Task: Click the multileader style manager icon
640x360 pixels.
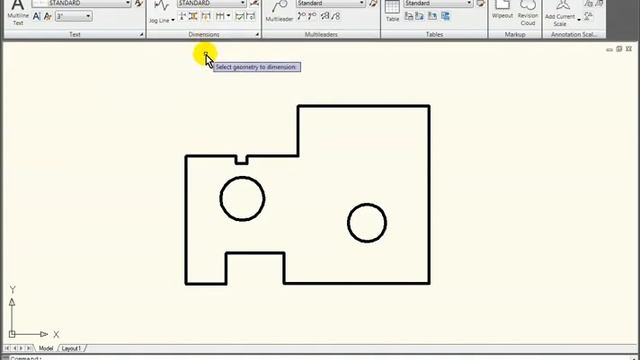Action: pos(373,3)
